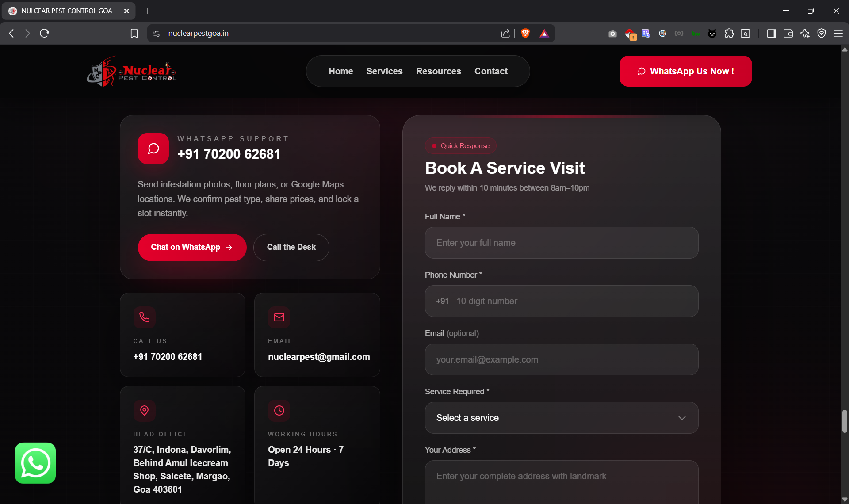Open the browser extensions puzzle icon
Viewport: 849px width, 504px height.
click(x=729, y=33)
